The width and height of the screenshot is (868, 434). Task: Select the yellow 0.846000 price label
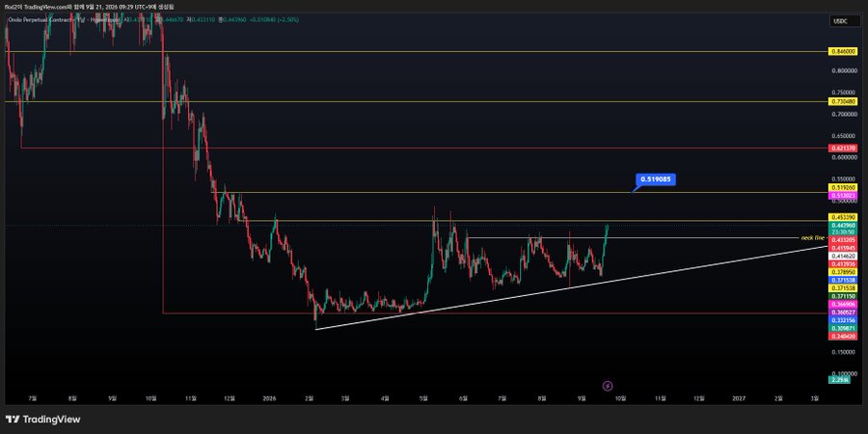click(x=842, y=51)
